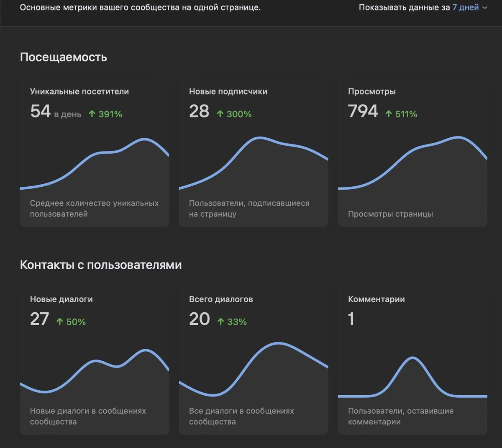Click 'Пользователи, подписавшиеся на страницу' description
This screenshot has height=448, width=502.
click(x=249, y=209)
